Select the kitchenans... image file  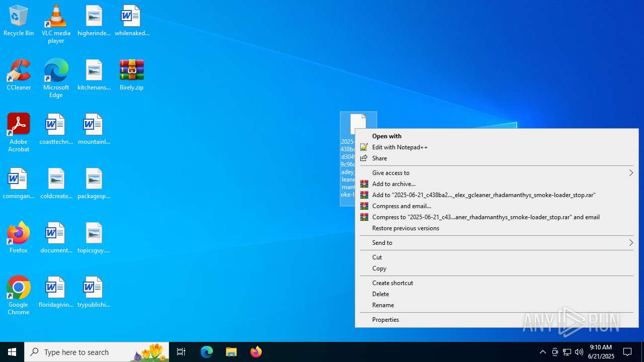click(94, 75)
